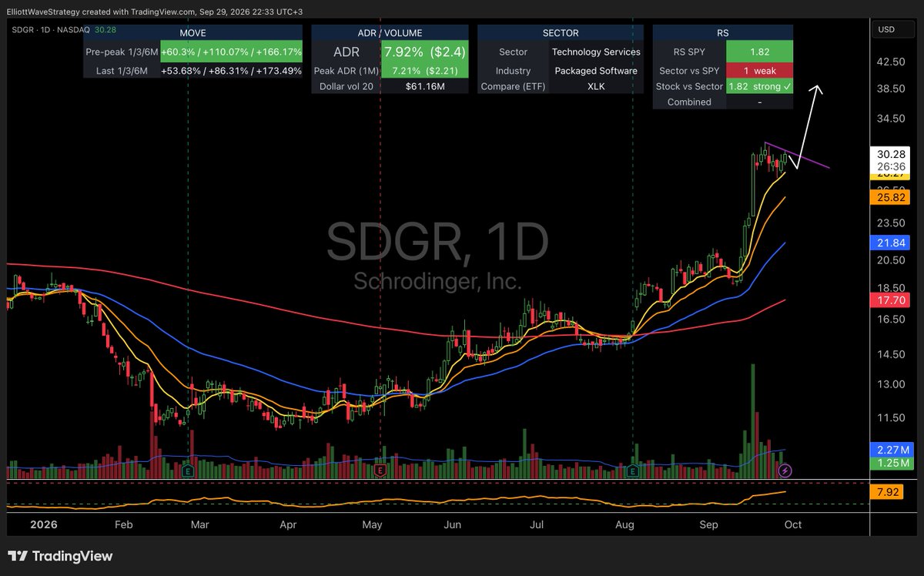Click the purple lightning bolt icon on volume pane

[786, 470]
